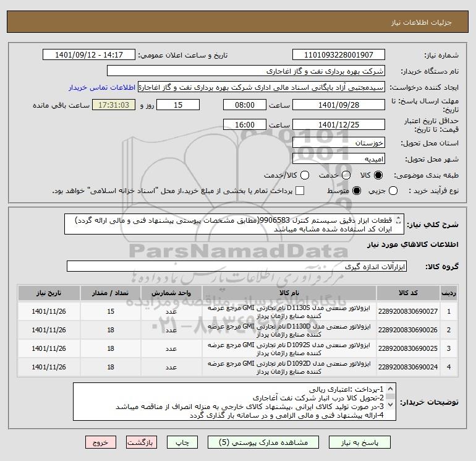Click product code 2289200830690025
This screenshot has width=476, height=461.
click(408, 348)
